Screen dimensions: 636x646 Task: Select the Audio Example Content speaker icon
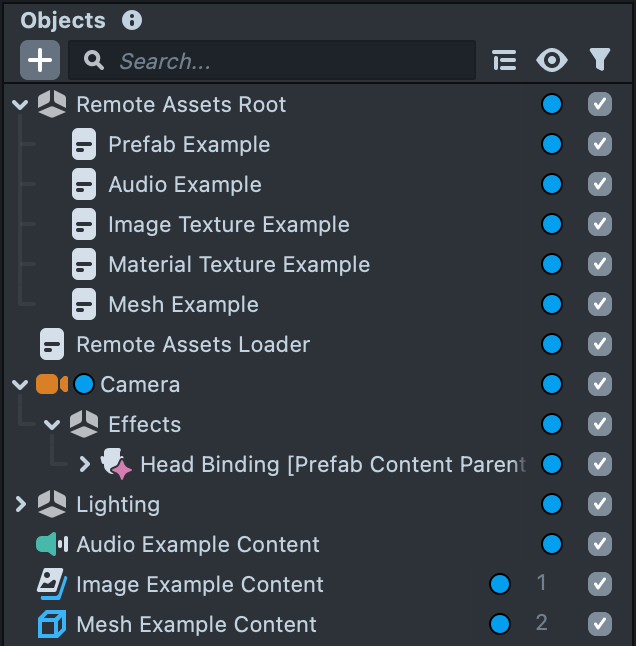pos(51,544)
